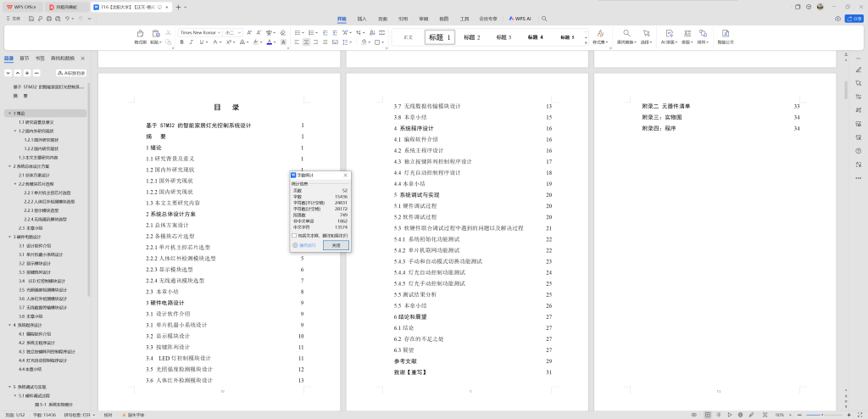Click the Undo arrow icon
Image resolution: width=868 pixels, height=419 pixels.
point(67,19)
